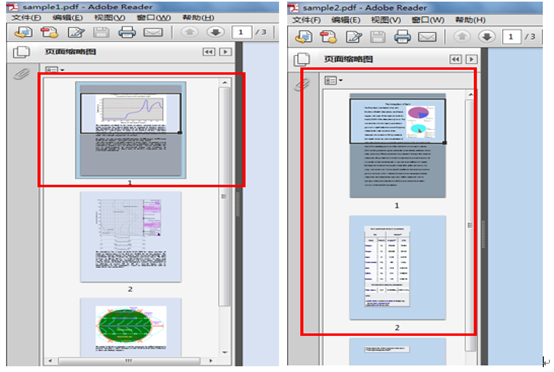This screenshot has height=372, width=554.
Task: Click the save disk icon in sample1.pdf toolbar
Action: tap(101, 33)
